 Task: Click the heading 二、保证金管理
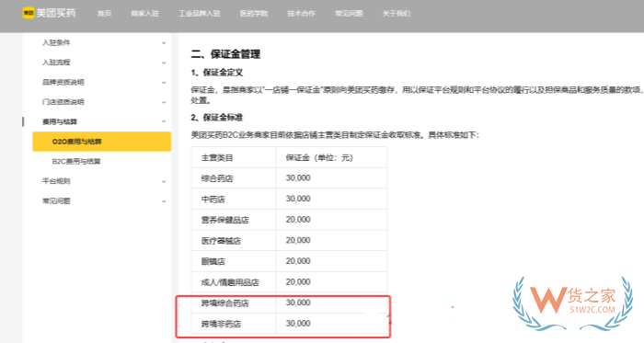click(225, 53)
